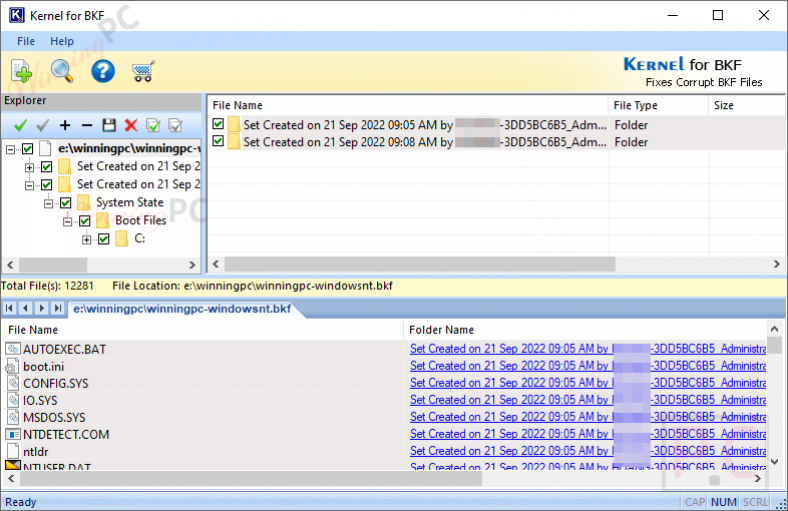Image resolution: width=788 pixels, height=511 pixels.
Task: Click the lower pane vertical scroll down arrow
Action: 774,461
